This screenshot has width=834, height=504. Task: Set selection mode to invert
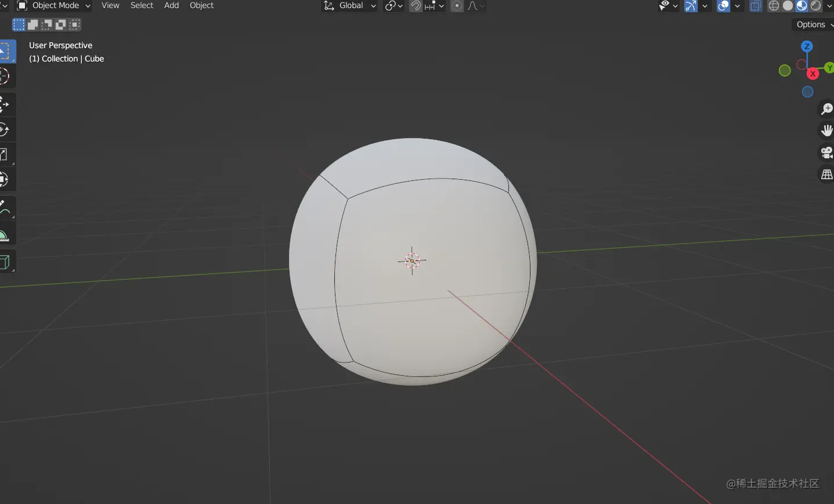pos(61,24)
